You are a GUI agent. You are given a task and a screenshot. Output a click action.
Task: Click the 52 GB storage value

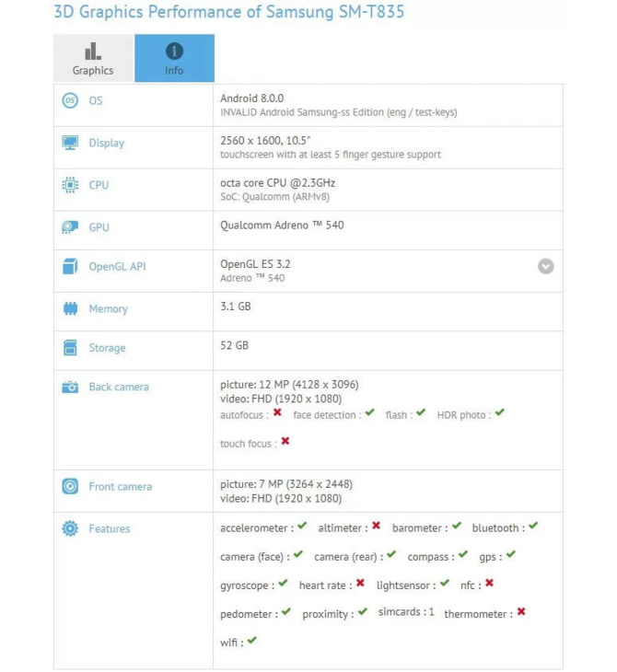tap(235, 345)
